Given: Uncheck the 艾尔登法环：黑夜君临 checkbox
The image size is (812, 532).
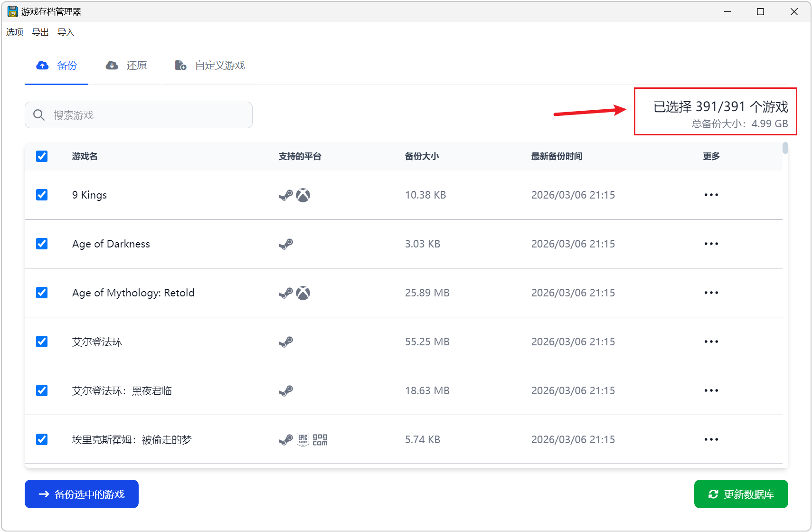Looking at the screenshot, I should coord(42,390).
